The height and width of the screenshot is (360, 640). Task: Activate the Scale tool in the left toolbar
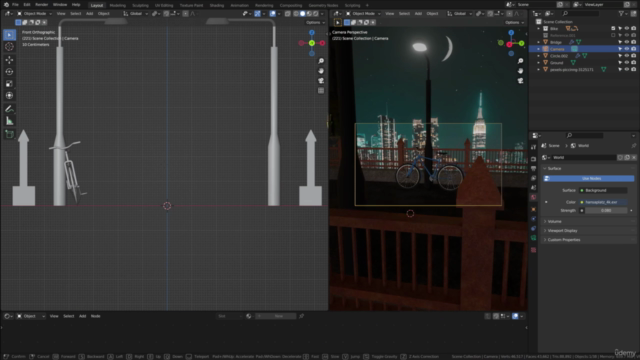(9, 84)
